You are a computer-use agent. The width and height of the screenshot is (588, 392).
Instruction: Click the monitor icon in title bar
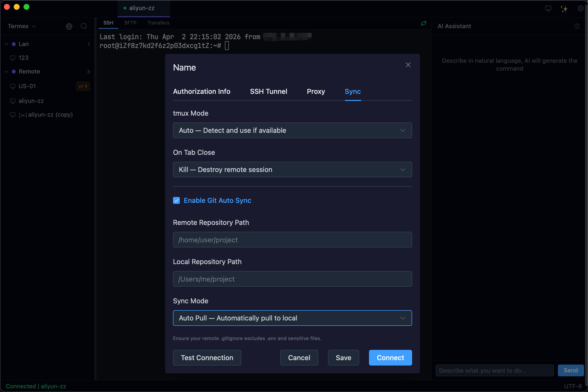(548, 9)
